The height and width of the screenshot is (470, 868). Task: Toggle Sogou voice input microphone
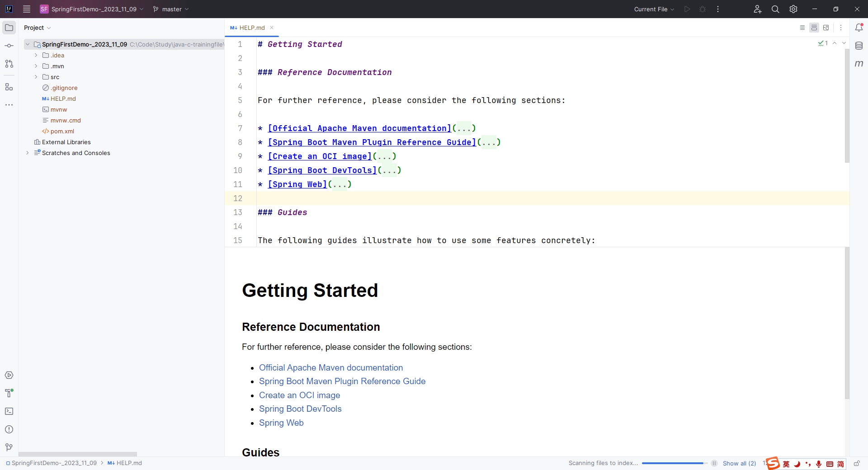tap(819, 464)
